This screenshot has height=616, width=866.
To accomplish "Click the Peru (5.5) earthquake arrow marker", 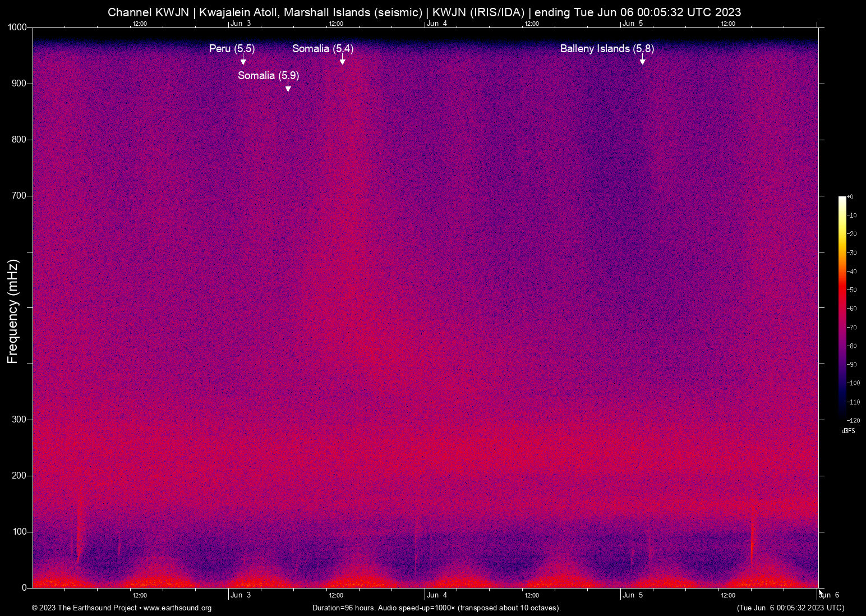I will point(243,62).
